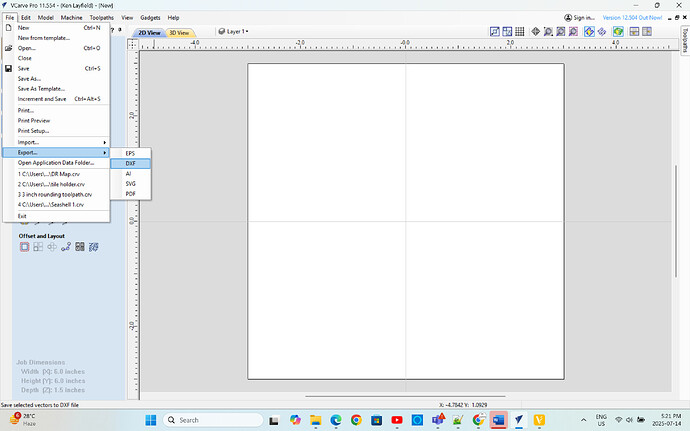Open recent file Seashell 1.crv
690x431 pixels.
[56, 205]
